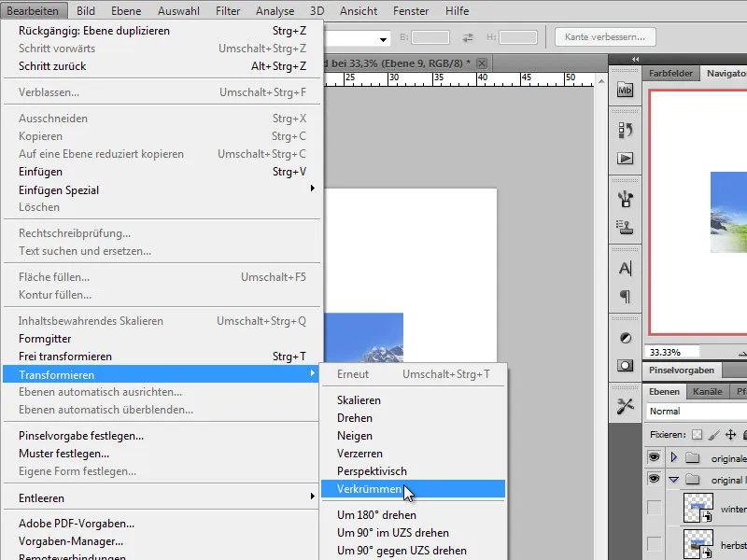
Task: Open the History panel icon
Action: coord(625,130)
